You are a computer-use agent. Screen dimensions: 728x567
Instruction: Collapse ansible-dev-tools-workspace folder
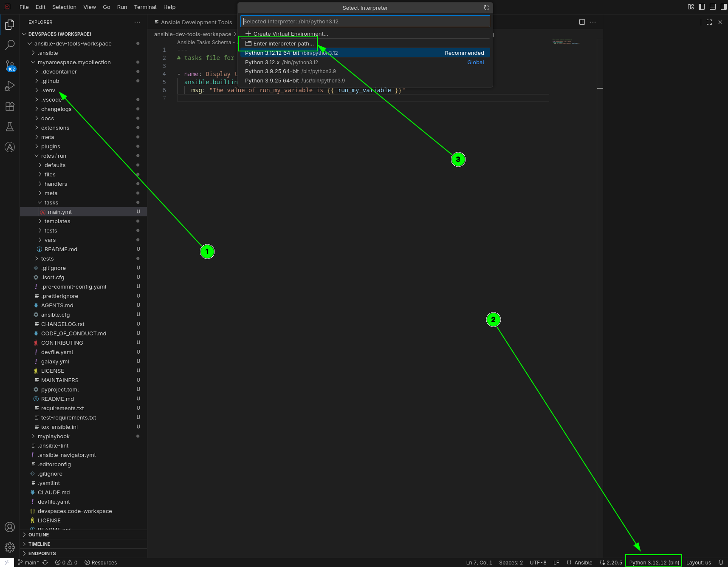pyautogui.click(x=83, y=43)
